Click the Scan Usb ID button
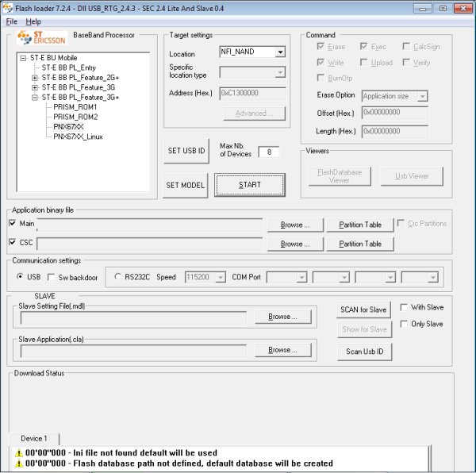The image size is (476, 473). tap(365, 352)
